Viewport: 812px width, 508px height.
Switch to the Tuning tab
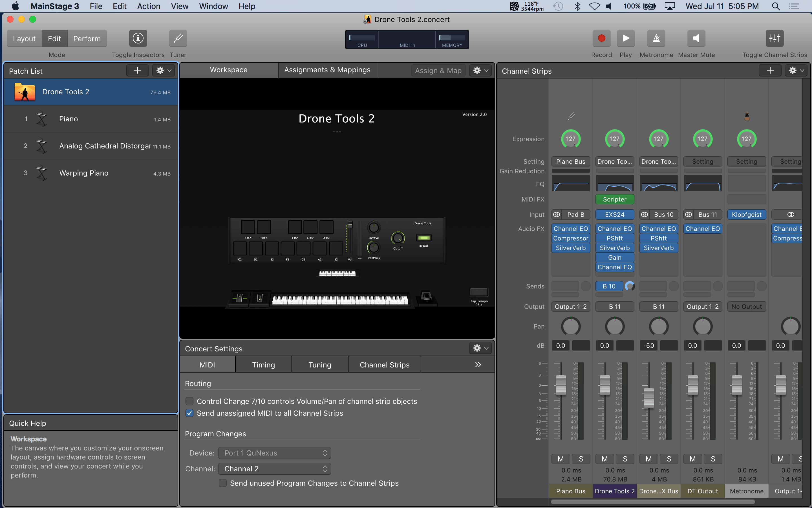[x=320, y=365]
